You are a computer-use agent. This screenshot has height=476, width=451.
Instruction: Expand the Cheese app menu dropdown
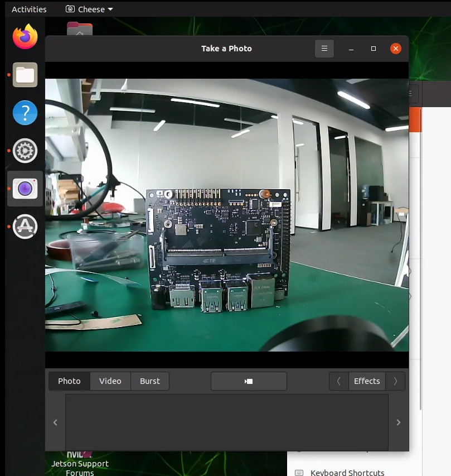[x=89, y=9]
